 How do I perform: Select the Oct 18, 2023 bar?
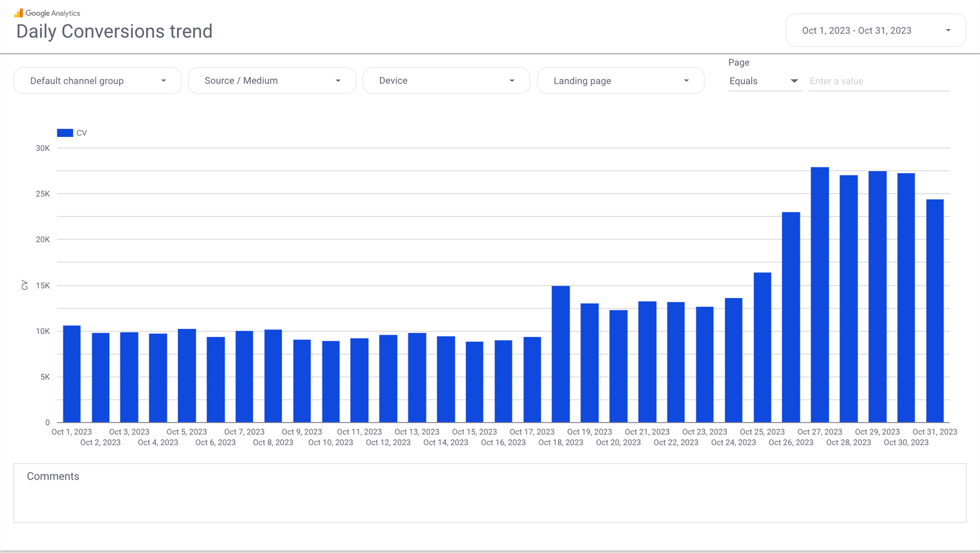[x=561, y=354]
